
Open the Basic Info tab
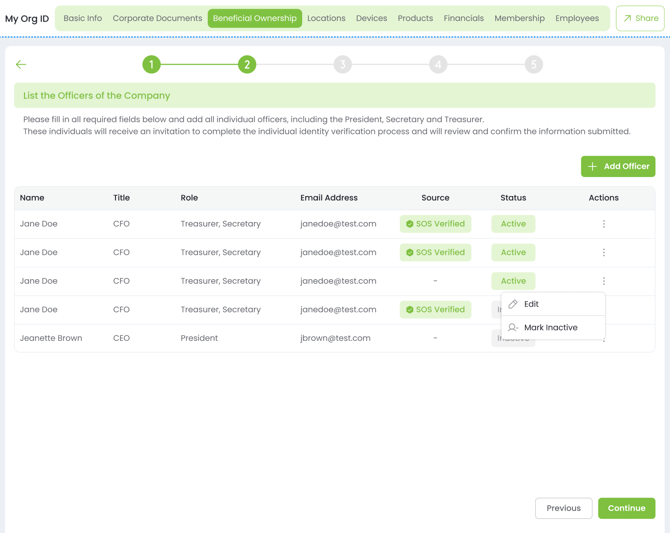[83, 18]
